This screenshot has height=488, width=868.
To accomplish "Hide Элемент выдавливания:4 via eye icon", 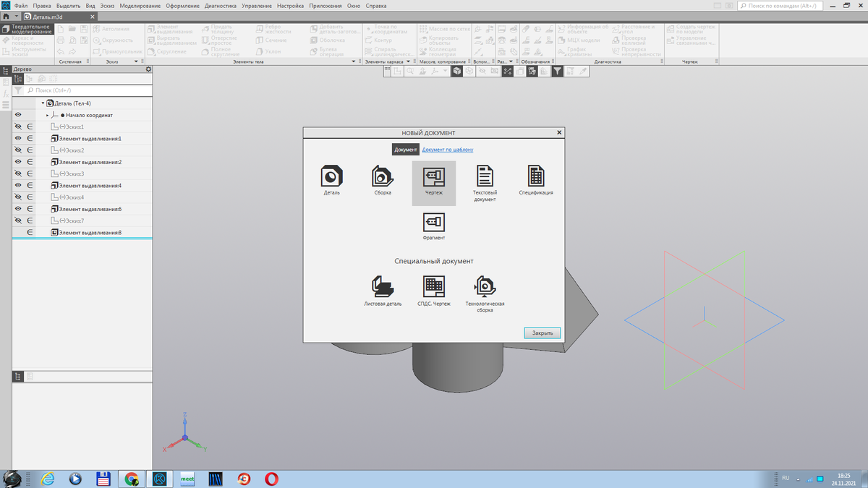I will click(18, 185).
